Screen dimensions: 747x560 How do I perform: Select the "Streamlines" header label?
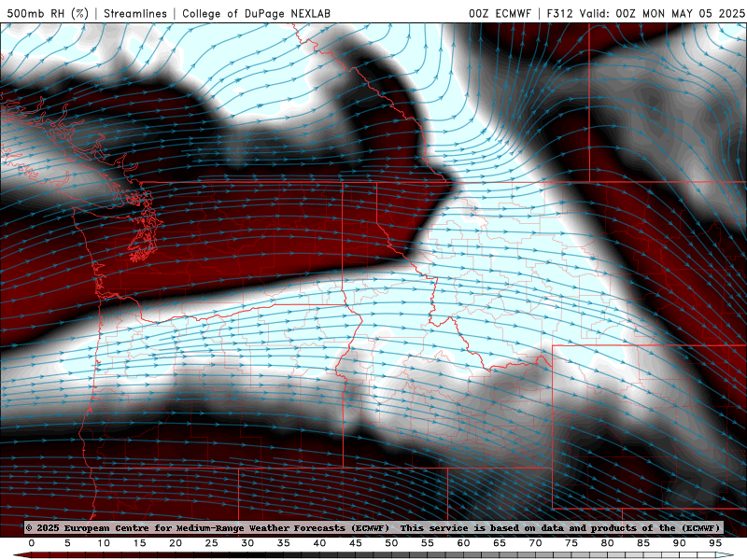tap(135, 13)
